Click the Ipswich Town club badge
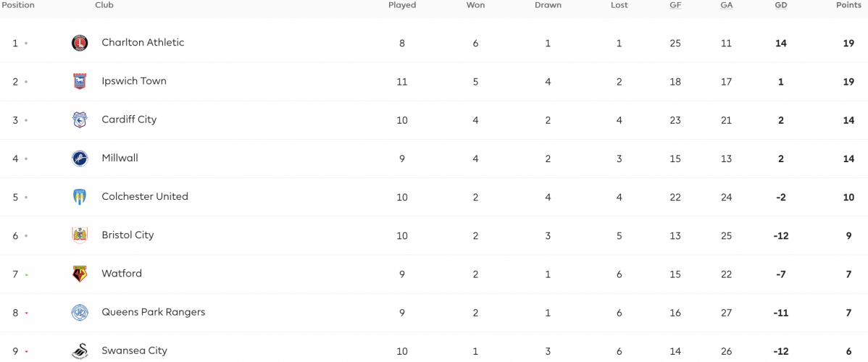Screen dimensions: 868x362 pos(80,81)
